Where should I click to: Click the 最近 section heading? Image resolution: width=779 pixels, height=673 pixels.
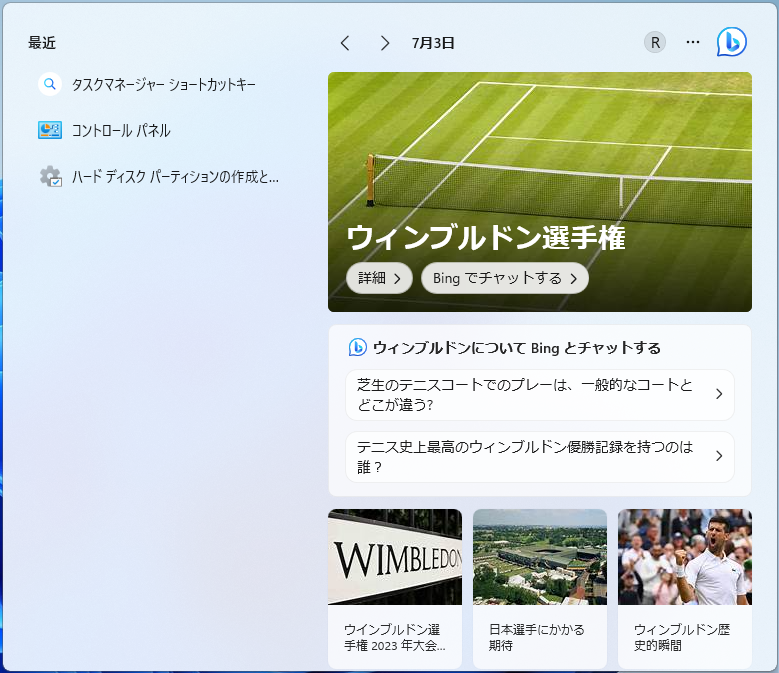42,43
